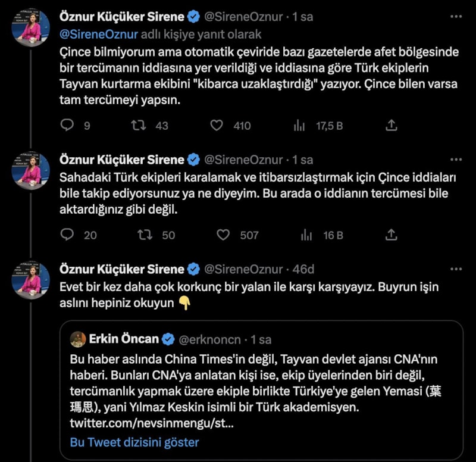Open Erkin Öncan's profile from quoted tweet
The image size is (476, 462).
124,339
